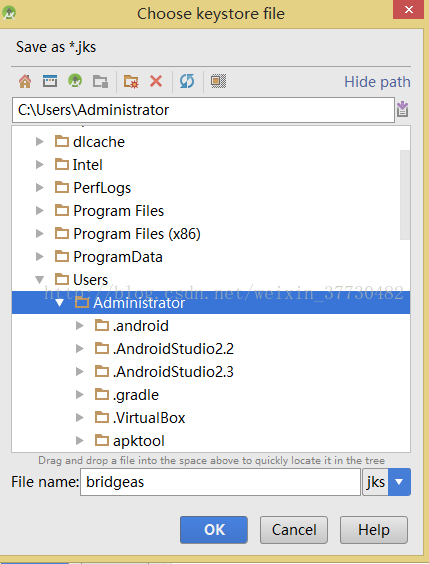Click the module directory icon
Viewport: 429px width, 564px height.
pos(100,82)
